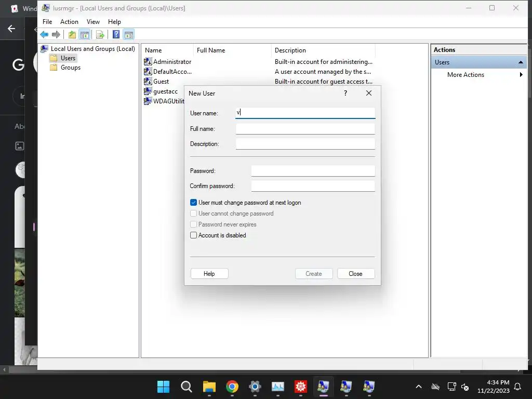Viewport: 532px width, 399px height.
Task: Open the performance monitor taskbar icon
Action: 278,386
